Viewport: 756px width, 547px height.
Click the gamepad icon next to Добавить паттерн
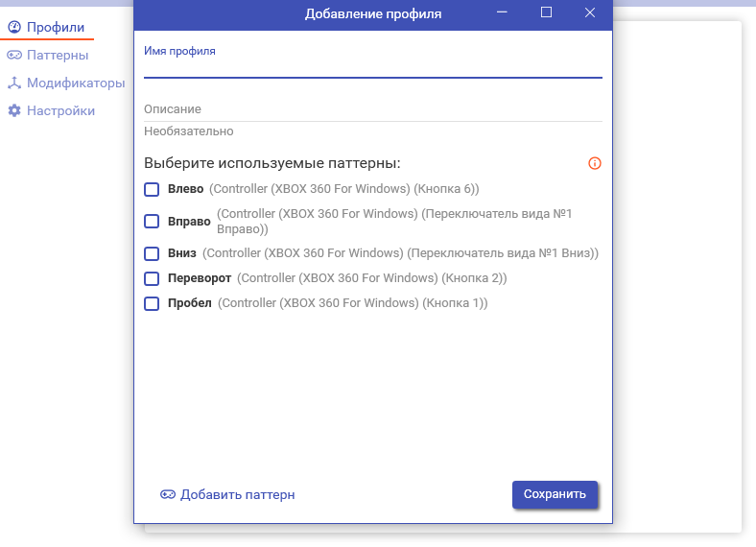168,495
